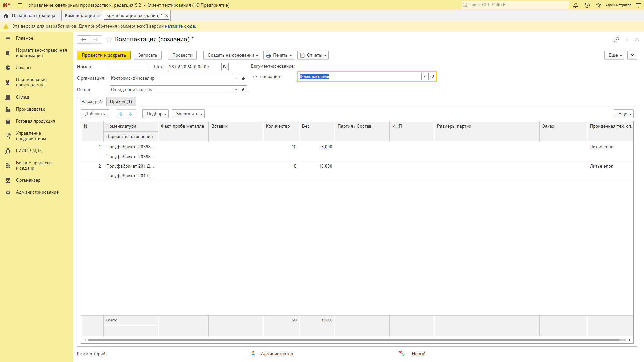Switch to the Расход (2) tab

[x=92, y=102]
